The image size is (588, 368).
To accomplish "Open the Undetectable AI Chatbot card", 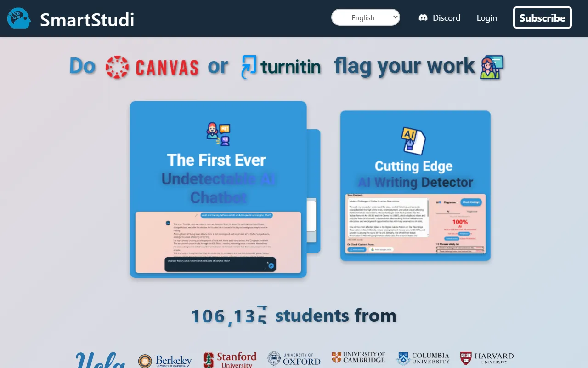I will pos(218,179).
